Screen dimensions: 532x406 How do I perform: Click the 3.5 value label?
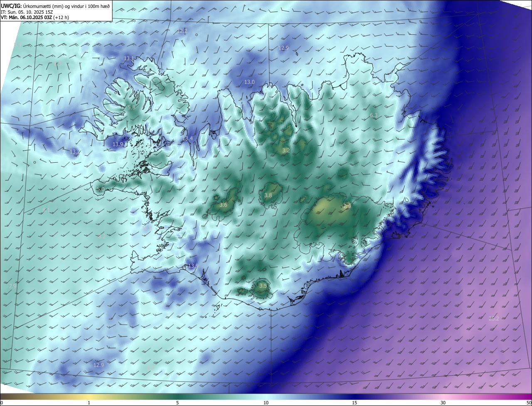tap(263, 286)
